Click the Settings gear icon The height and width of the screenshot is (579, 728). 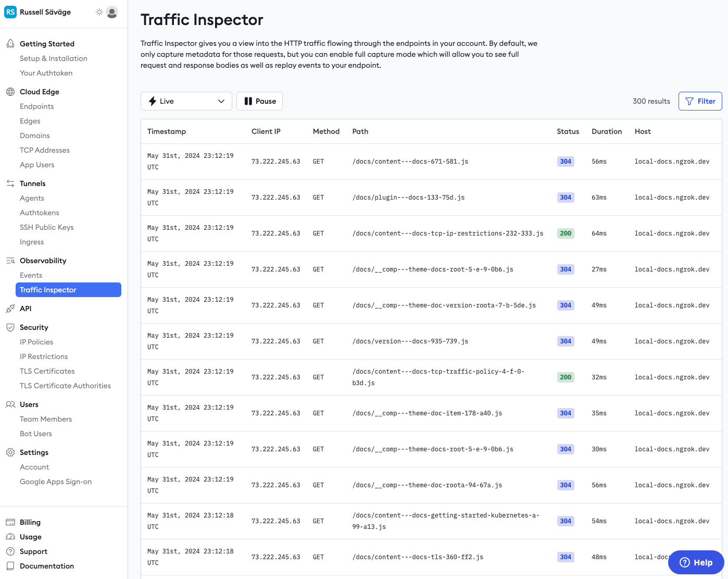[x=10, y=452]
